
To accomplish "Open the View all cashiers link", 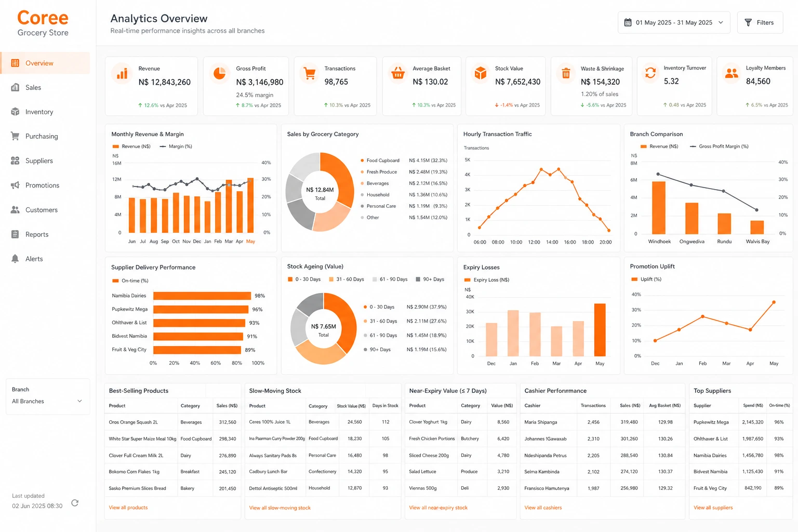I will (543, 508).
